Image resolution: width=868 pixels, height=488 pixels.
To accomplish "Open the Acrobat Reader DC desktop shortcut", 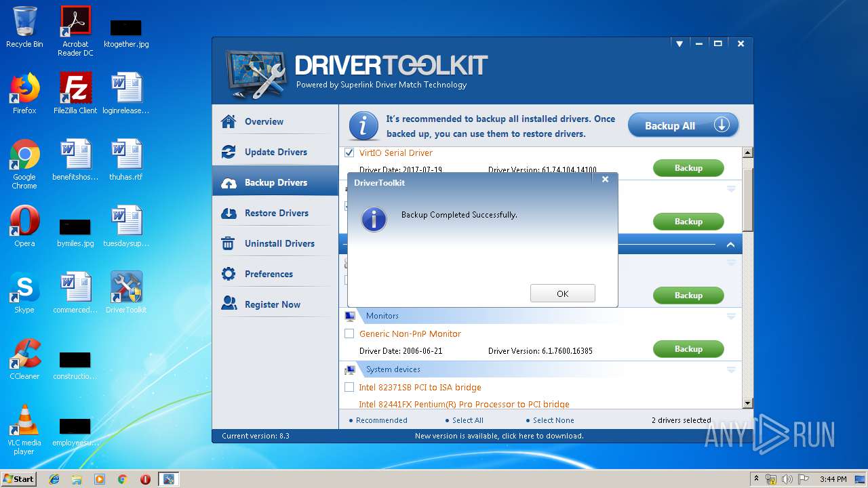I will 75,30.
